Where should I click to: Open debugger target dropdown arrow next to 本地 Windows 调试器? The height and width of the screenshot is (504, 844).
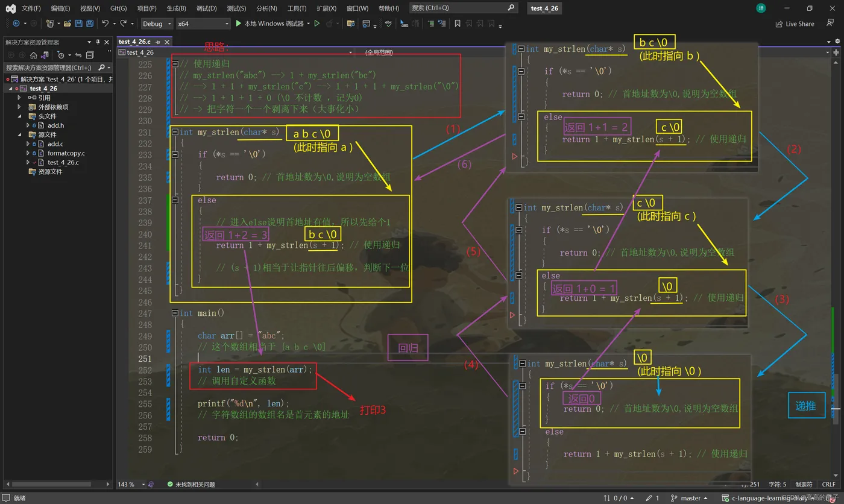point(308,24)
